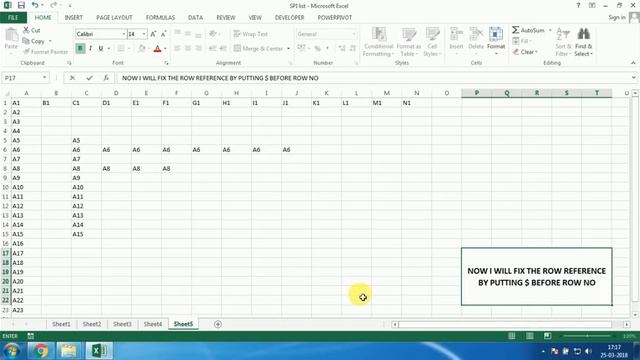Select column header P
Viewport: 640px width, 360px height.
[476, 93]
